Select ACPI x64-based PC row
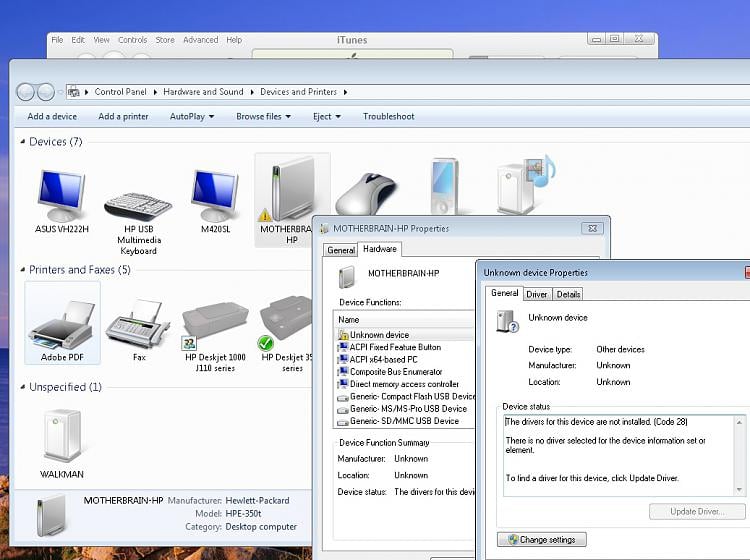The width and height of the screenshot is (750, 560). pyautogui.click(x=405, y=360)
